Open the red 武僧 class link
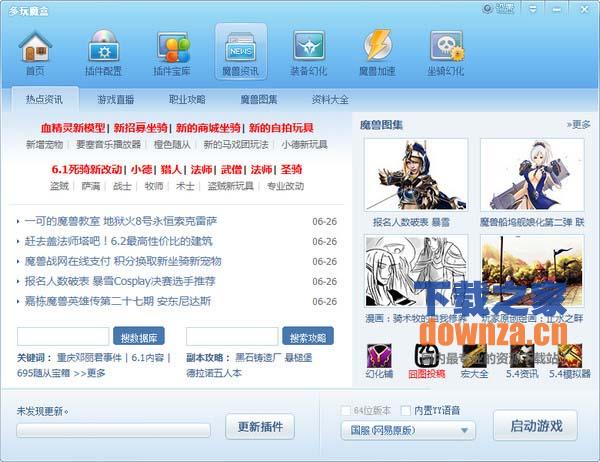This screenshot has width=600, height=462. point(231,169)
